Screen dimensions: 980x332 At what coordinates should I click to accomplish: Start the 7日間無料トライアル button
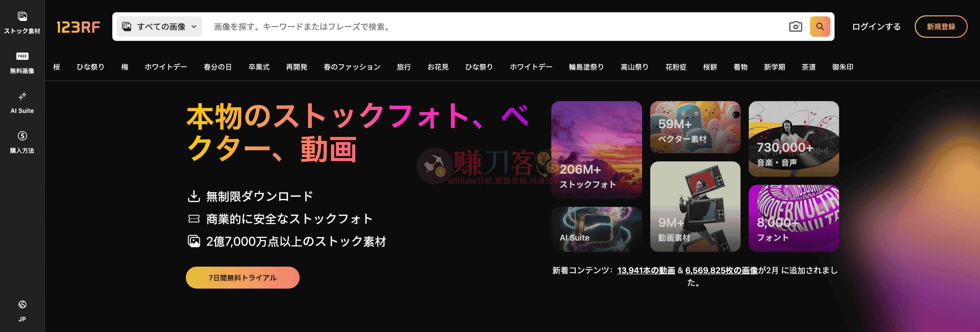point(242,278)
